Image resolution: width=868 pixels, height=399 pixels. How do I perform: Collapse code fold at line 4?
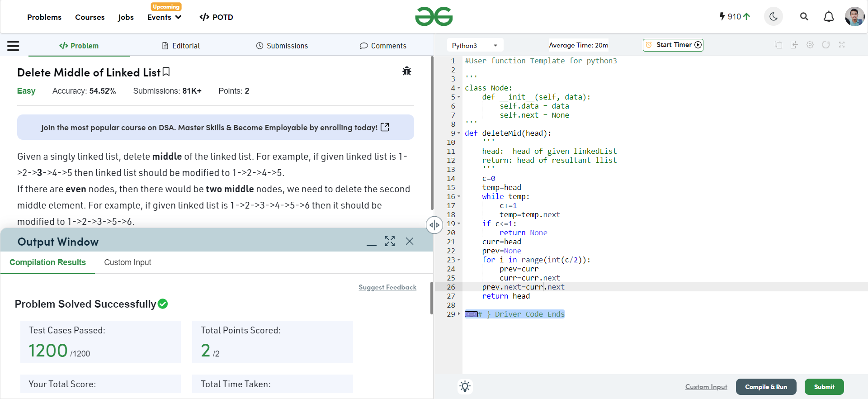459,88
